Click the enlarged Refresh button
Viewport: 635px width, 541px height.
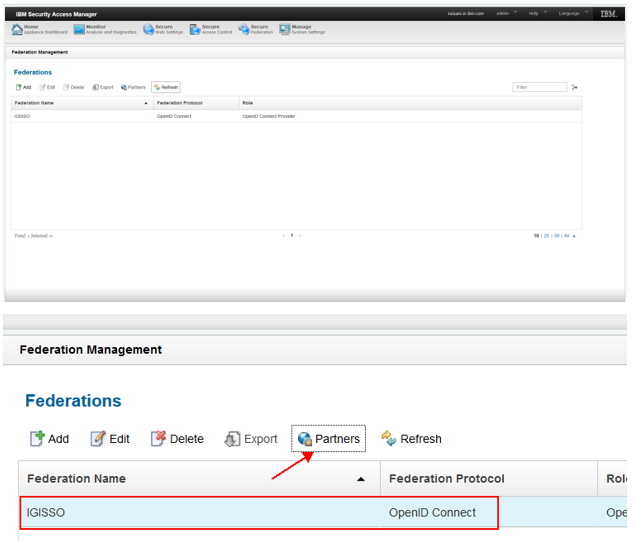tap(411, 439)
